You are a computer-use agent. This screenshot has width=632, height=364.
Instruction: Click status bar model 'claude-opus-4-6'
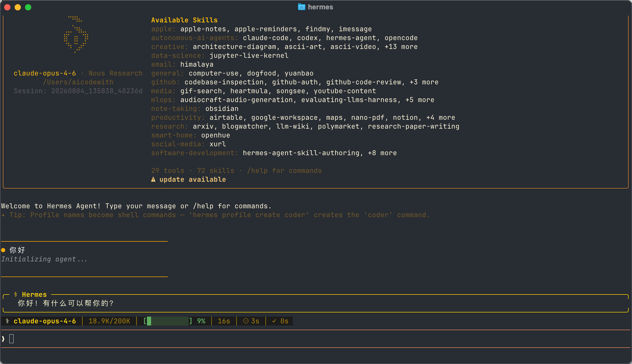coord(45,321)
